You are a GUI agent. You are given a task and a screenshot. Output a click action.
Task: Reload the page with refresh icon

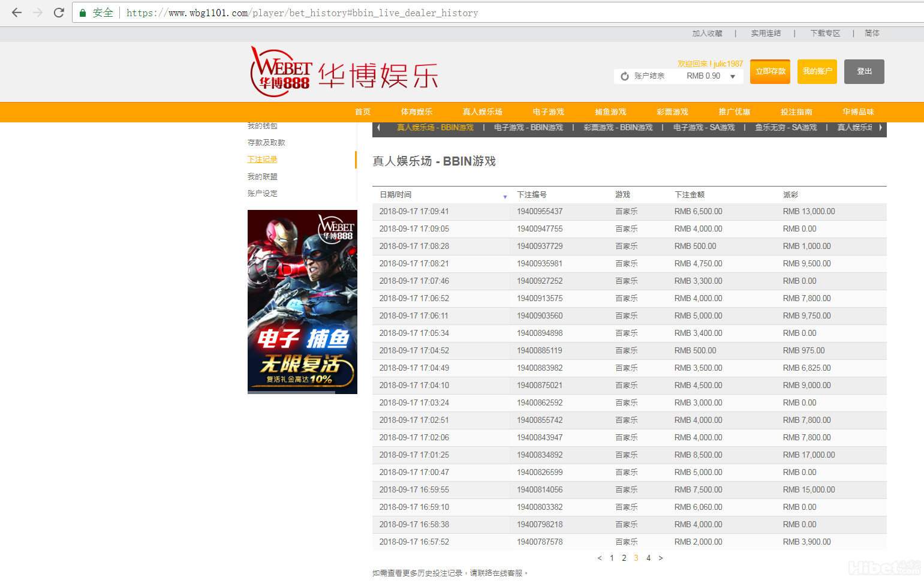[59, 13]
